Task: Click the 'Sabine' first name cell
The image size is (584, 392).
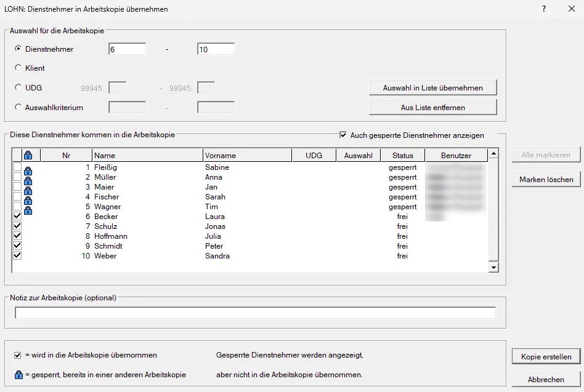Action: coord(217,167)
